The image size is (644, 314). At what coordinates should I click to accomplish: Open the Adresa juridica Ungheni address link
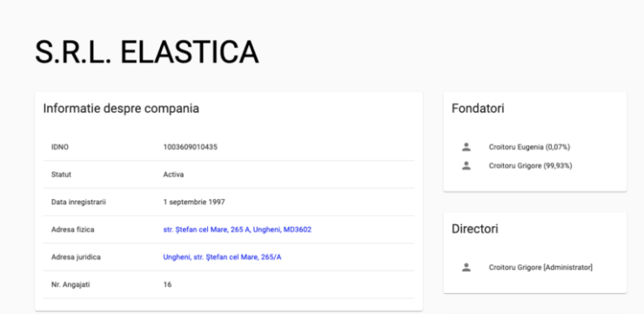click(222, 257)
